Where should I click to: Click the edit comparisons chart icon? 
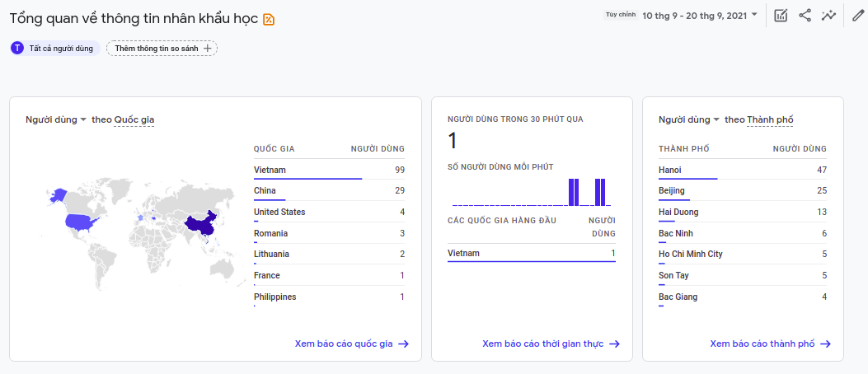coord(781,16)
